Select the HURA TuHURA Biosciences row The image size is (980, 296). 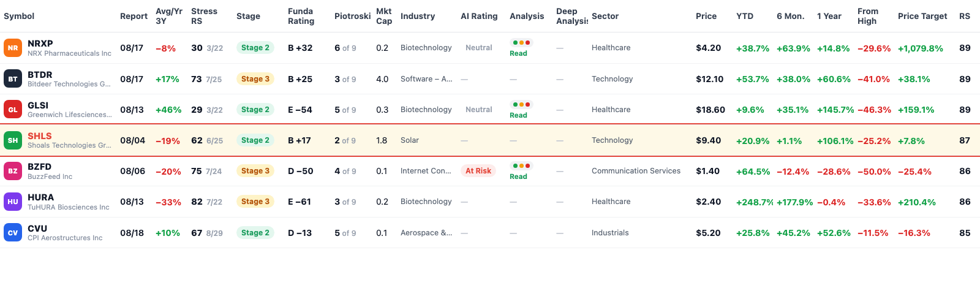(x=490, y=202)
